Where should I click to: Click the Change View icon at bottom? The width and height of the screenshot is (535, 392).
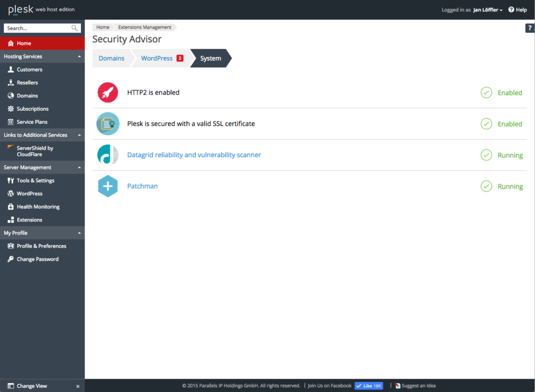coord(10,386)
